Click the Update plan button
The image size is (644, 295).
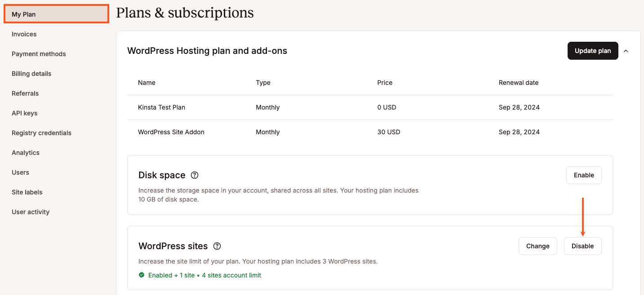pos(592,51)
